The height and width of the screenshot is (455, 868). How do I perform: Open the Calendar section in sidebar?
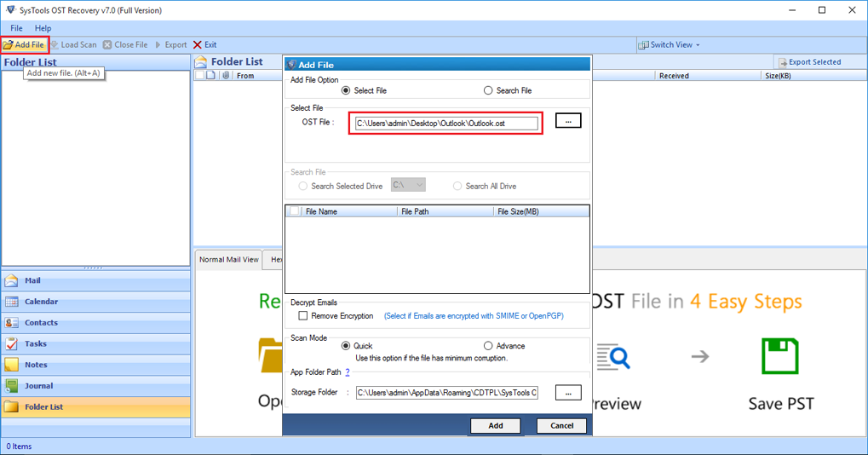(41, 302)
